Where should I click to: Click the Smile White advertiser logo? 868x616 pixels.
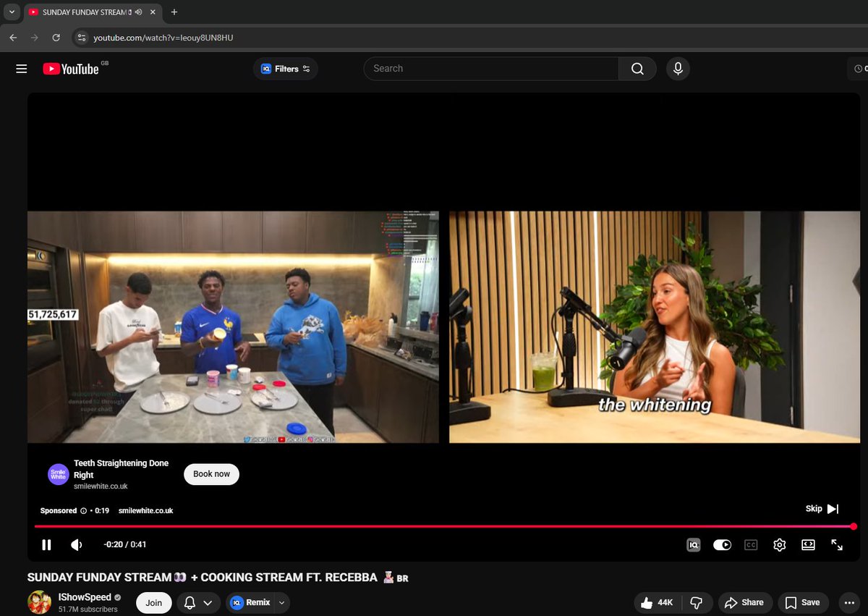pyautogui.click(x=58, y=474)
